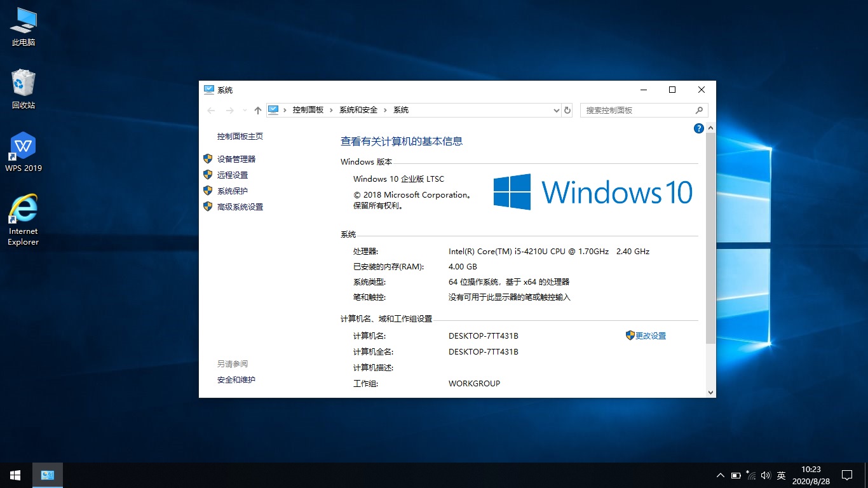Click the back navigation arrow
This screenshot has width=868, height=488.
tap(212, 111)
